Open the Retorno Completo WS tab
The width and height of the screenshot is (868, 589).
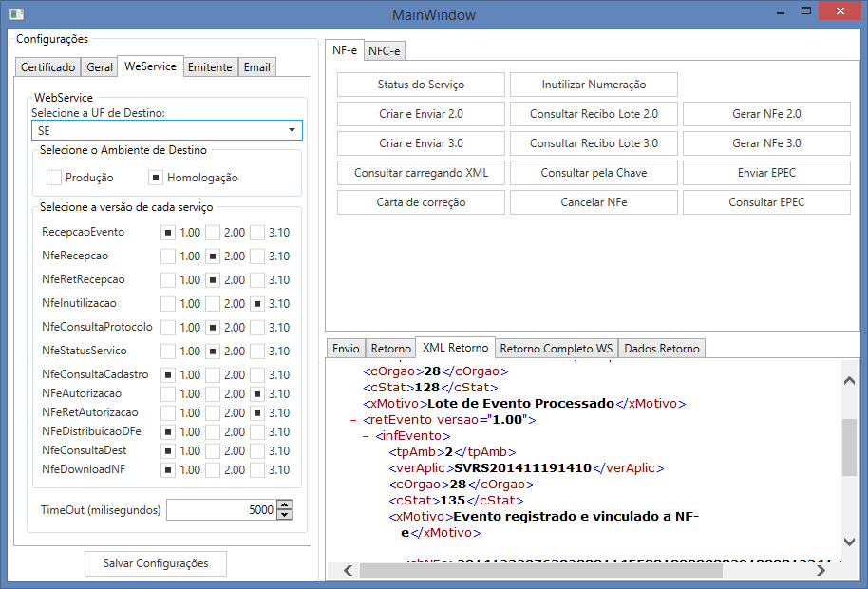pos(557,349)
